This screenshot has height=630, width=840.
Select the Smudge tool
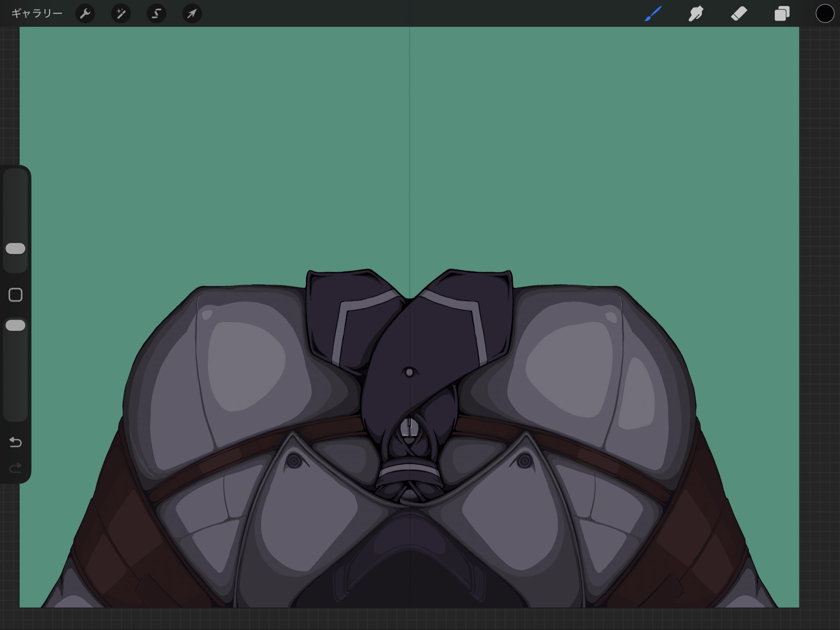(x=696, y=14)
